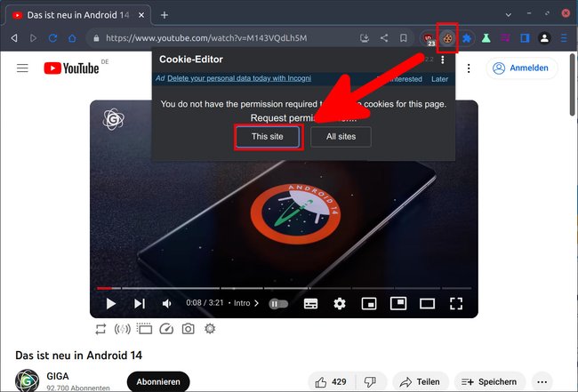Open more actions three-dot button
Image resolution: width=578 pixels, height=392 pixels.
click(542, 382)
